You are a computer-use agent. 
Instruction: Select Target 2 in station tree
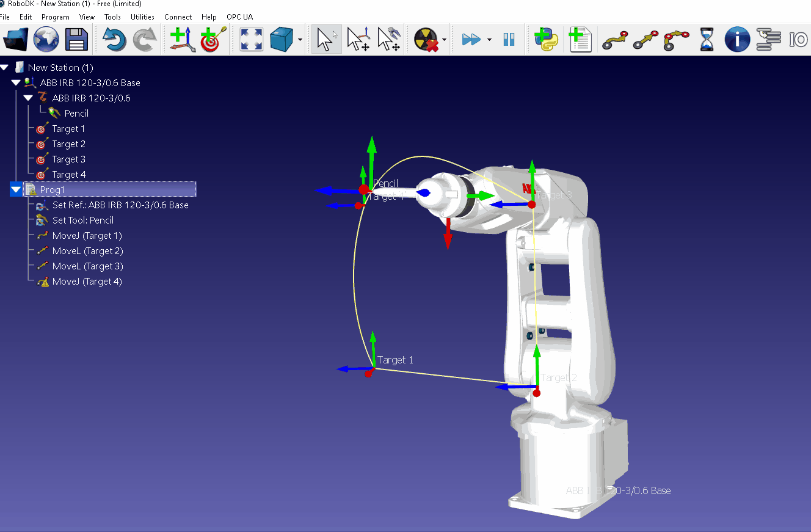[68, 144]
